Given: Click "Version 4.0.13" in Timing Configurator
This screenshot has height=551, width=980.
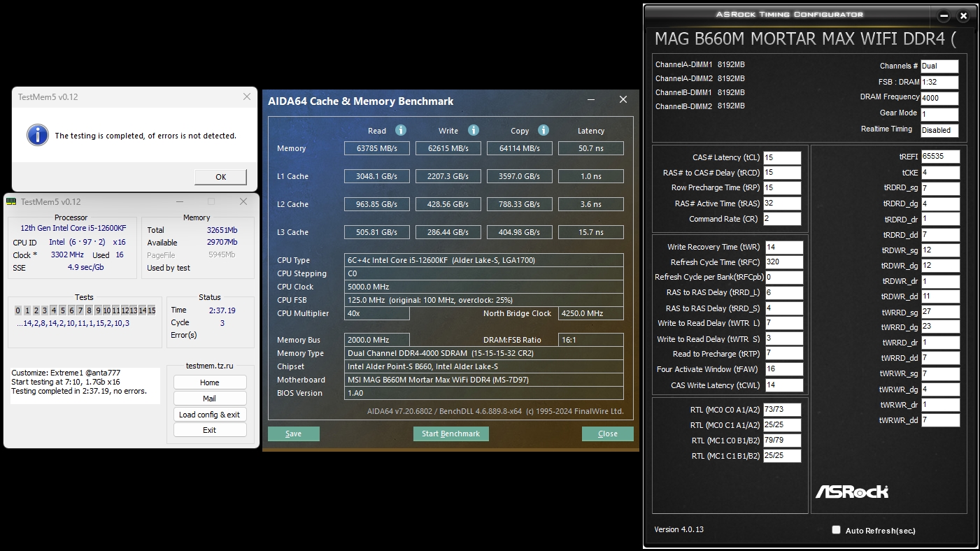Looking at the screenshot, I should pos(679,529).
